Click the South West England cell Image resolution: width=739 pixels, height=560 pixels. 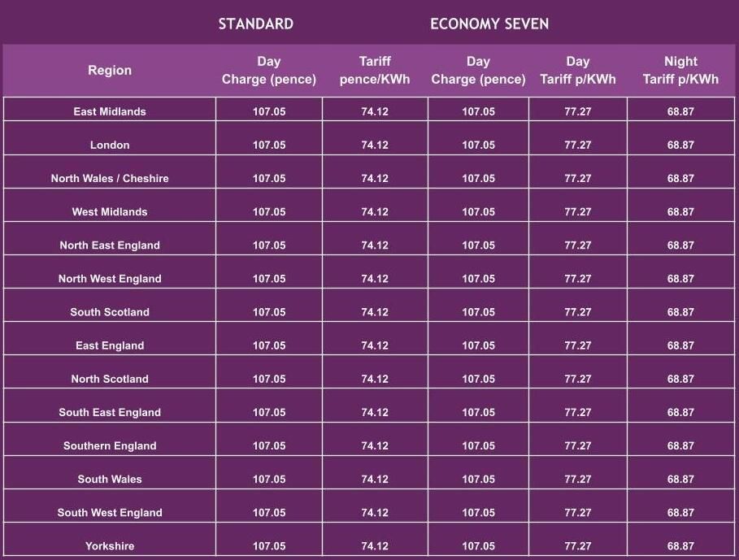tap(110, 512)
